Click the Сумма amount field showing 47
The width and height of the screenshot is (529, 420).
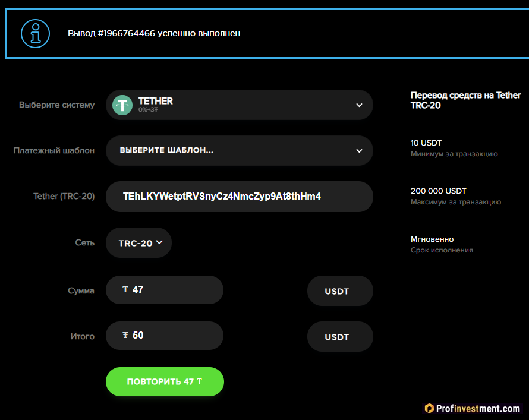165,290
